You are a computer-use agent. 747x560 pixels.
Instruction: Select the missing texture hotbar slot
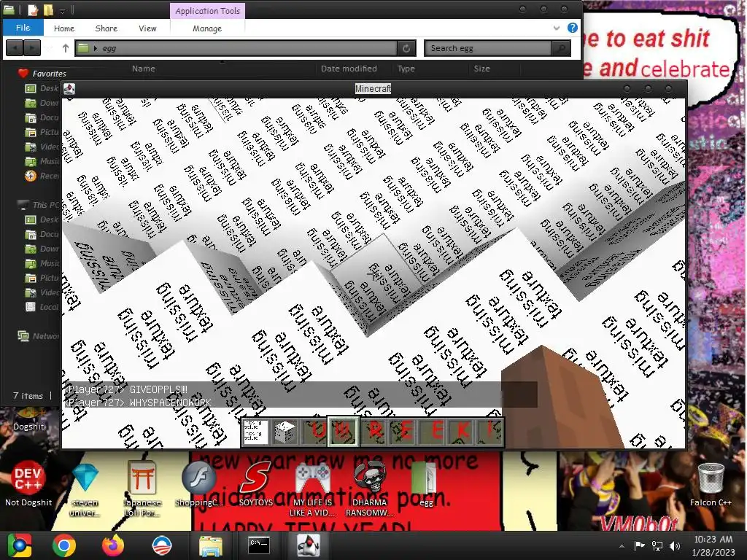click(255, 432)
